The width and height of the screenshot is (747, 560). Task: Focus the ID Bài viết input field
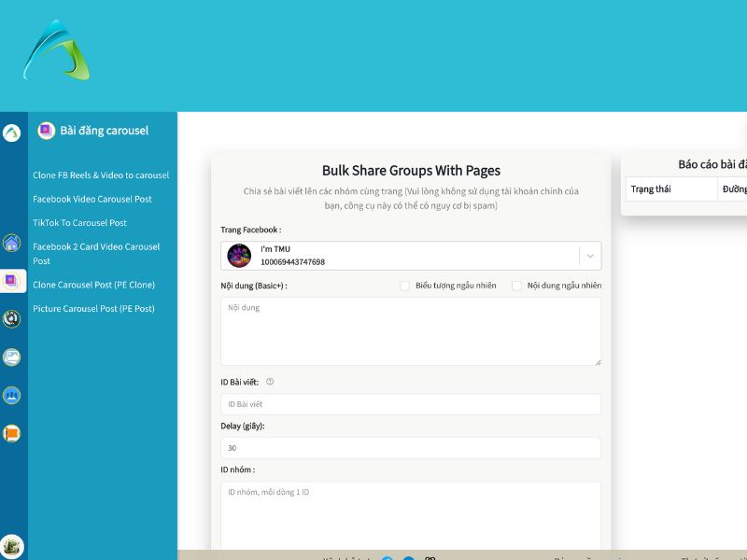tap(411, 404)
